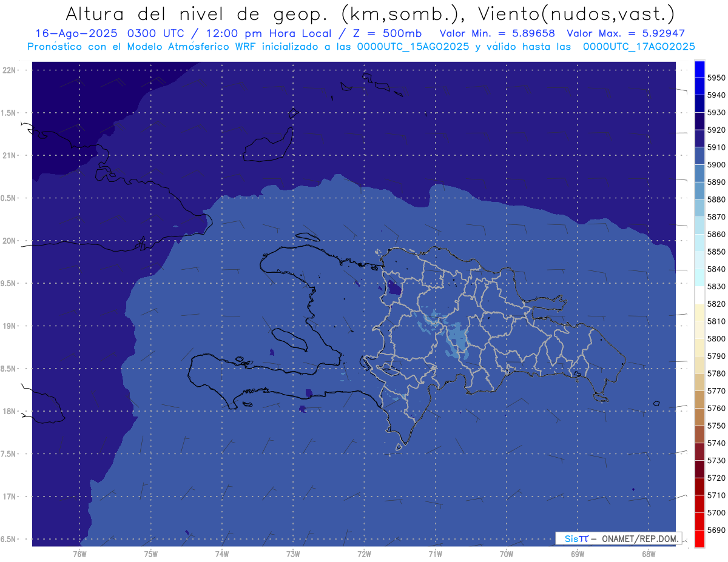Viewport: 728px width, 562px height.
Task: Click the '74W' longitude label
Action: coord(222,553)
